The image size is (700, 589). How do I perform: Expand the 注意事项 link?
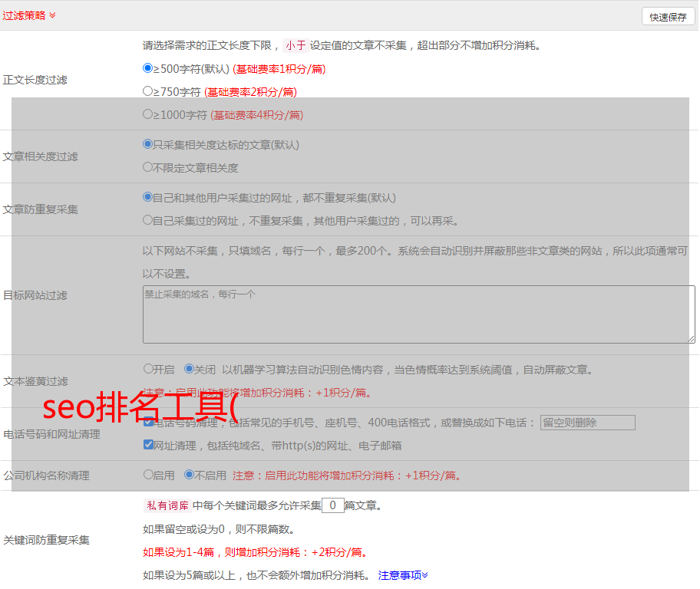pyautogui.click(x=403, y=575)
